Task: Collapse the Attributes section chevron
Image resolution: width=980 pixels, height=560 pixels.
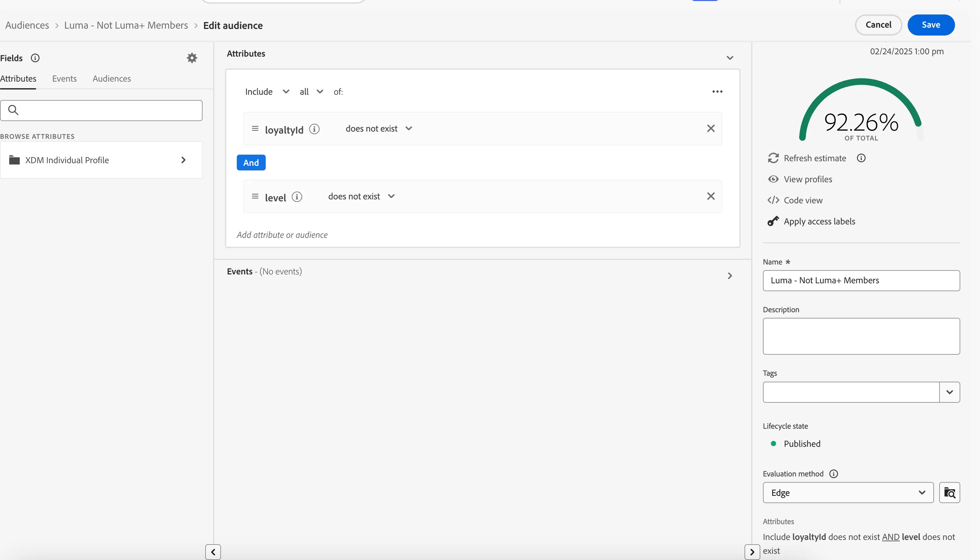Action: [x=730, y=58]
